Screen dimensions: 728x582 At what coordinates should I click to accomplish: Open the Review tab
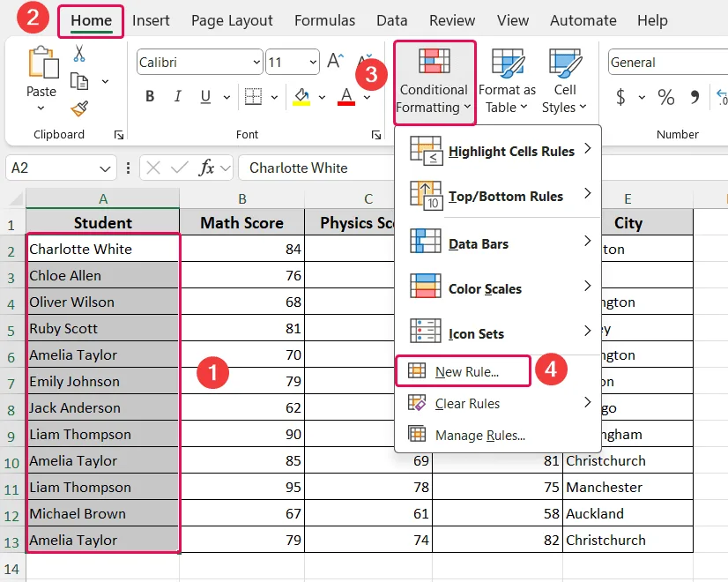452,20
